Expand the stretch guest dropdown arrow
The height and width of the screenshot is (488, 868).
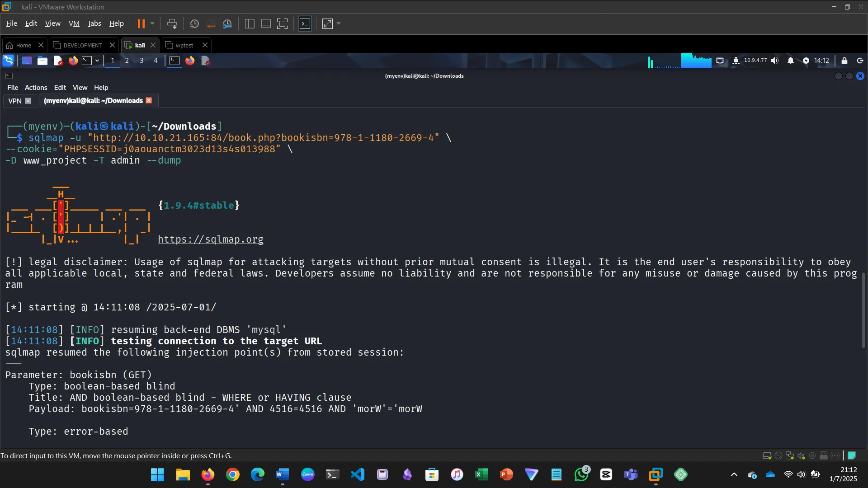339,23
